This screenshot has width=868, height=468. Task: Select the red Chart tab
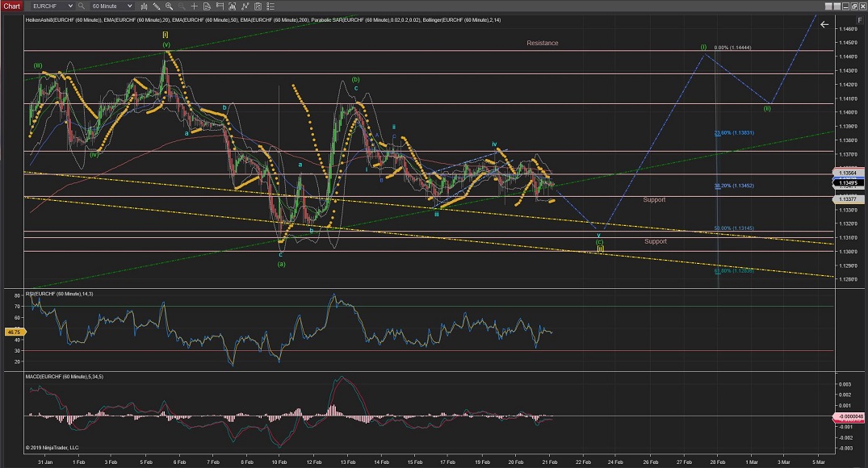(11, 6)
